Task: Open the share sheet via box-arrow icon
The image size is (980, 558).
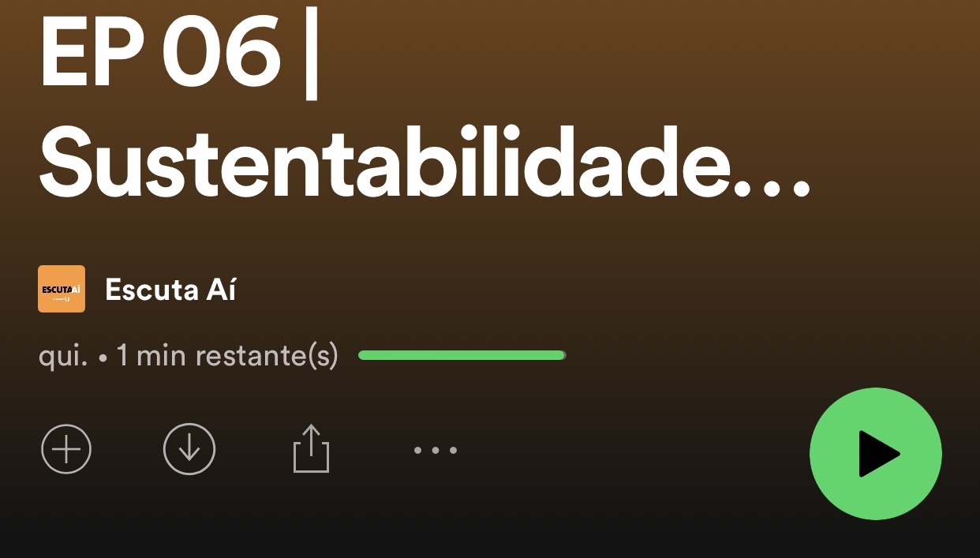Action: pos(311,448)
